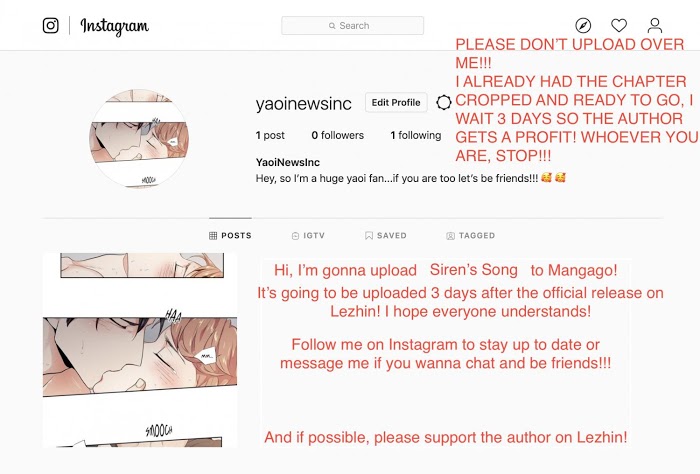Open the 1 following list
The image size is (700, 474).
tap(416, 135)
